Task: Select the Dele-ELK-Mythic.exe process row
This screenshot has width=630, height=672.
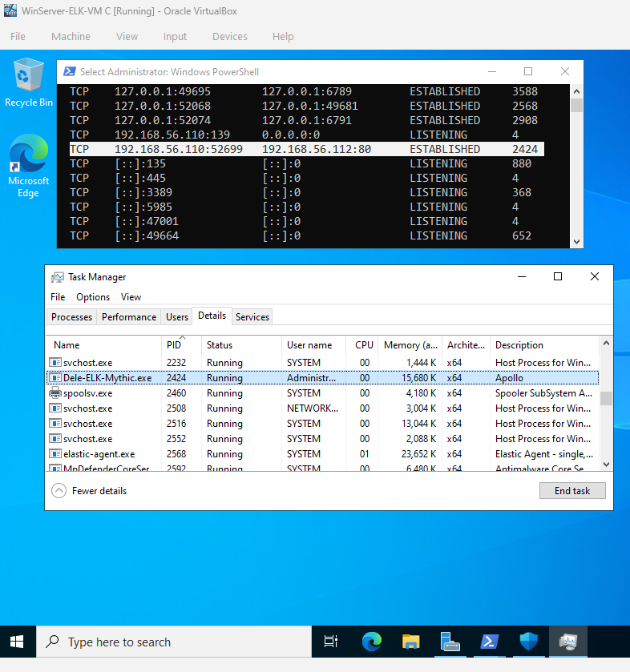Action: coord(322,377)
